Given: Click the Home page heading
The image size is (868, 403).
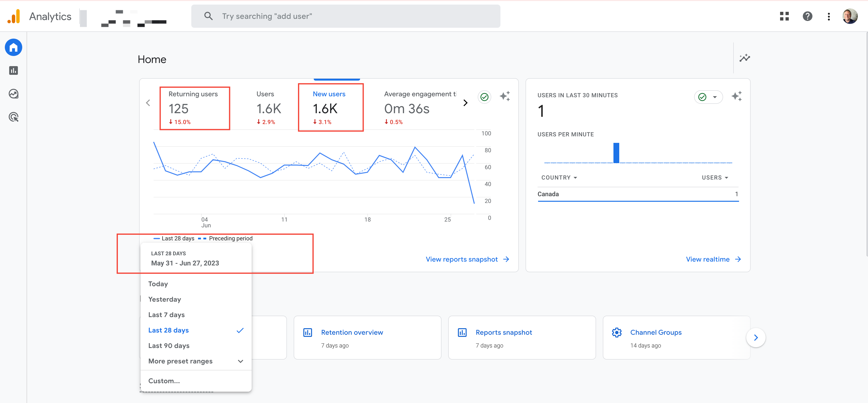Looking at the screenshot, I should point(152,60).
